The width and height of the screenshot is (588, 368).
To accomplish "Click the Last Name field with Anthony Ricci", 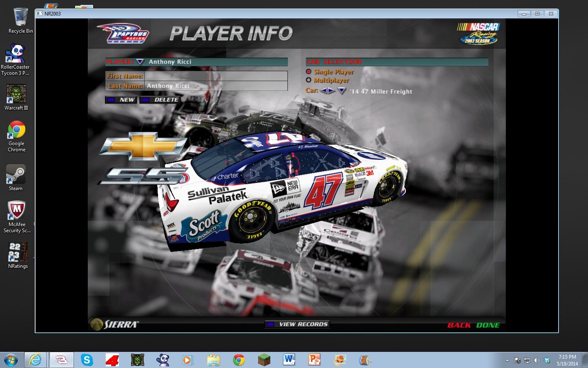I will (x=216, y=86).
